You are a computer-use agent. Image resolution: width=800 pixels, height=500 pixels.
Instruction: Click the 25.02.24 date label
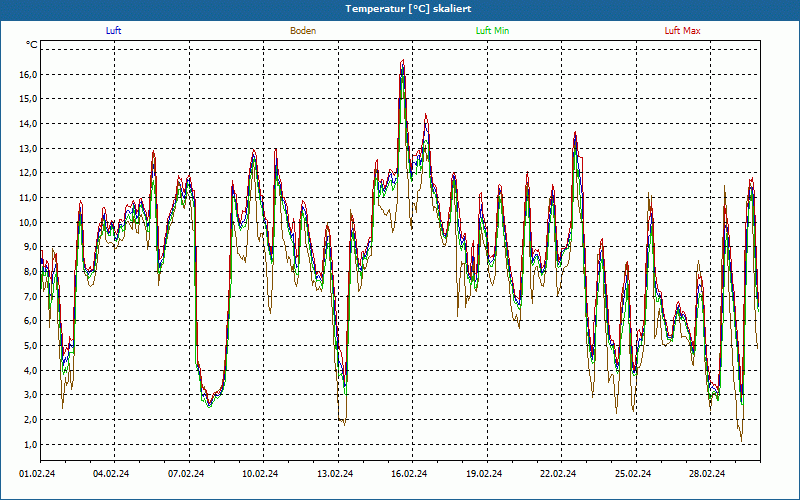[x=633, y=474]
